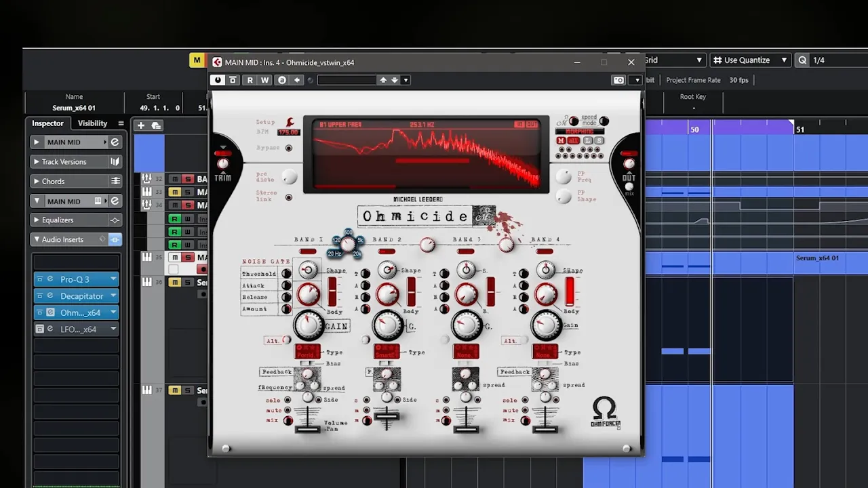
Task: Toggle Band 1 solo LED
Action: click(288, 401)
